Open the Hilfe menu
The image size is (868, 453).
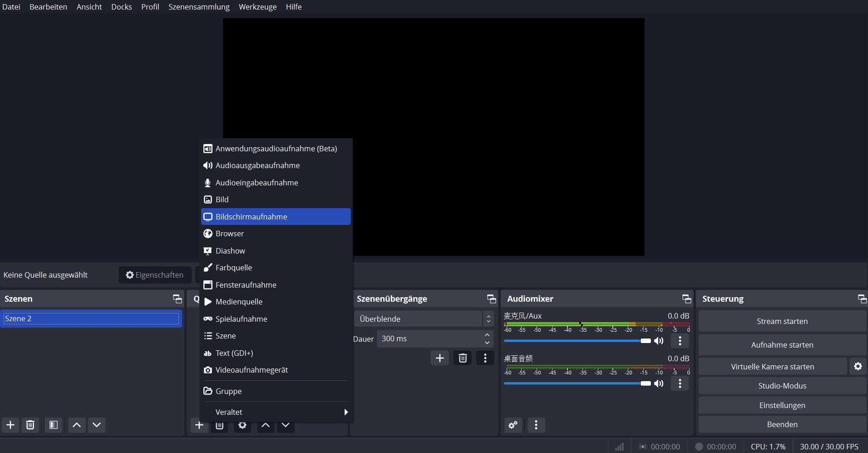coord(294,7)
